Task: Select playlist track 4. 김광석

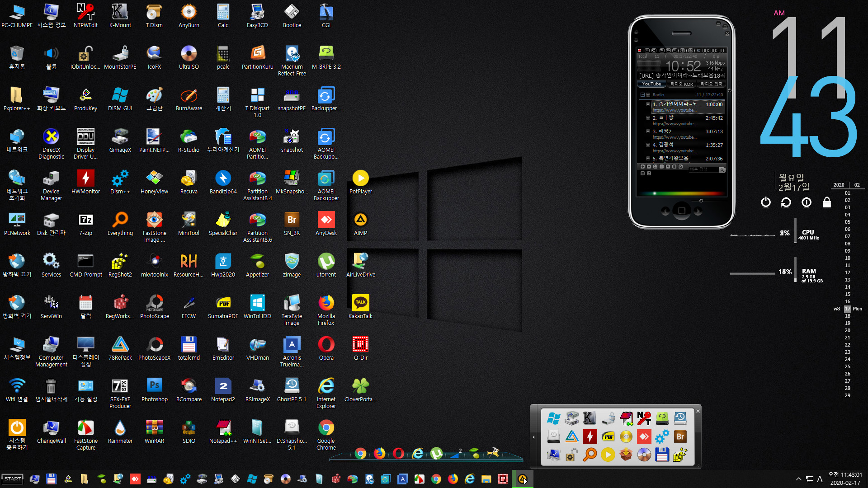Action: coord(687,147)
